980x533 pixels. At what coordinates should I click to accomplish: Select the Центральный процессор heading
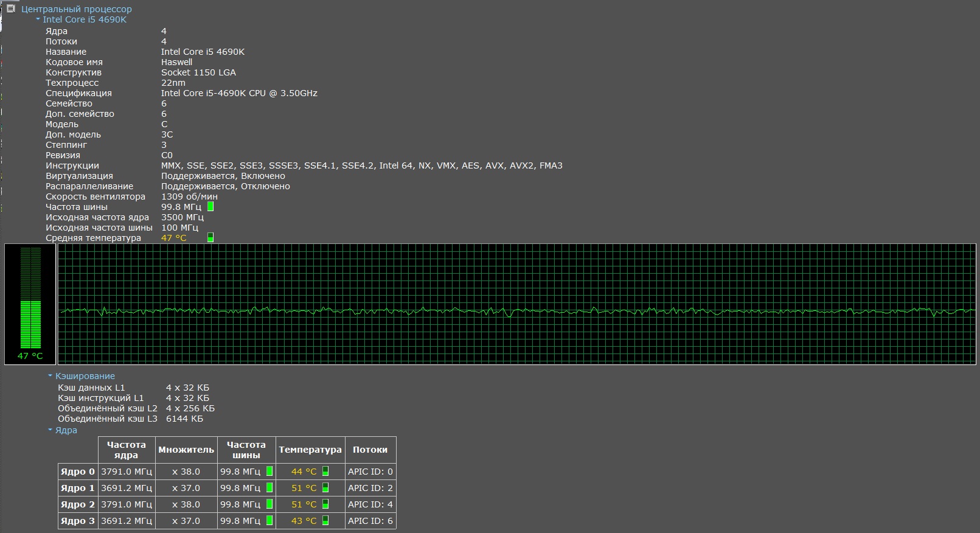click(x=77, y=9)
